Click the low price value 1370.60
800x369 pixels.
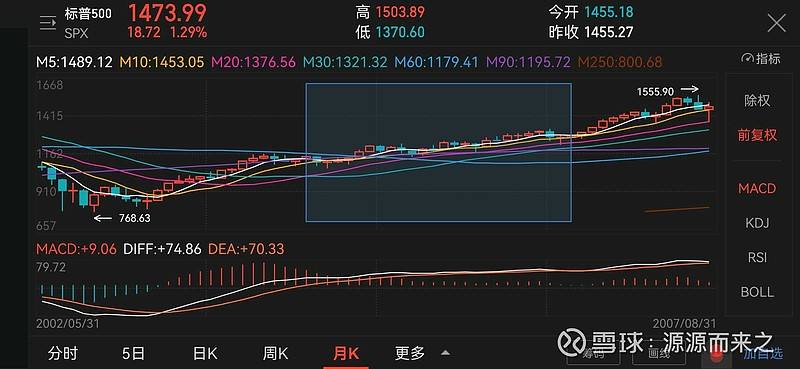(x=400, y=32)
